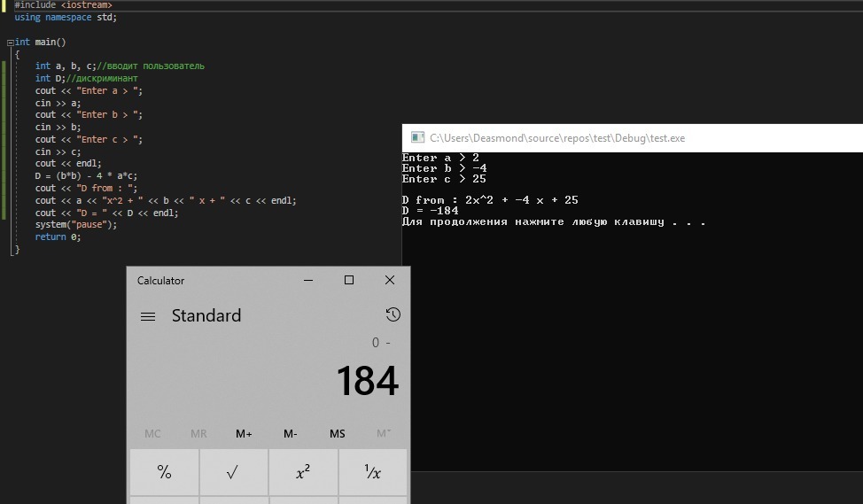Maximize the Calculator window
The height and width of the screenshot is (504, 863).
(x=349, y=280)
